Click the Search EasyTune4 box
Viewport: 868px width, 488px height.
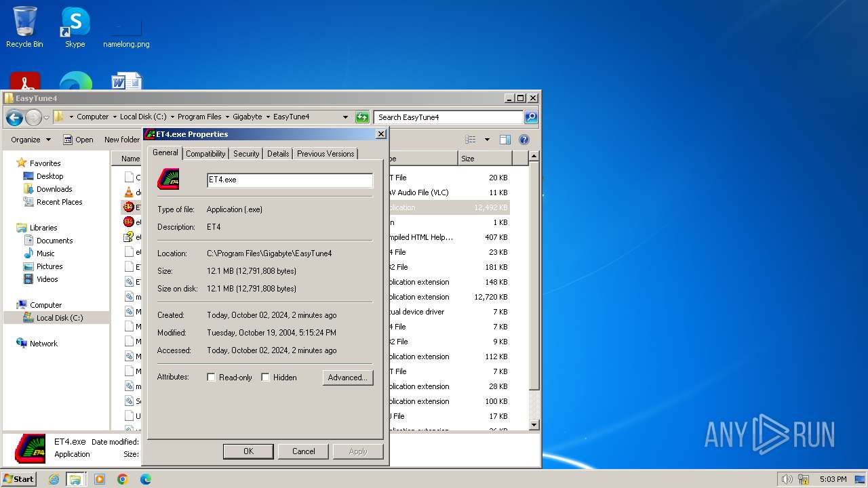pos(449,117)
